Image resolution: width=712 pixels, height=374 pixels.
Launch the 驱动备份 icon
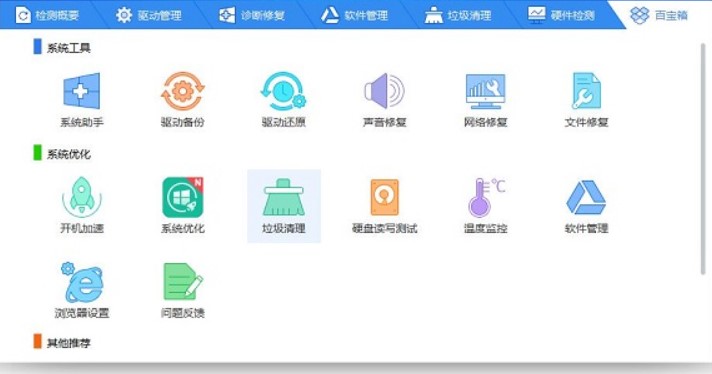click(183, 91)
